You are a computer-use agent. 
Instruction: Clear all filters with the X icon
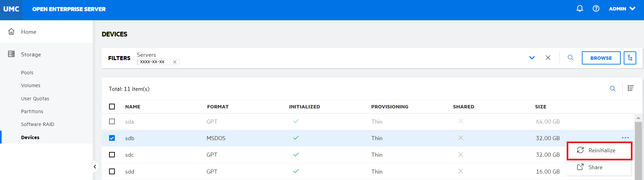pos(548,58)
